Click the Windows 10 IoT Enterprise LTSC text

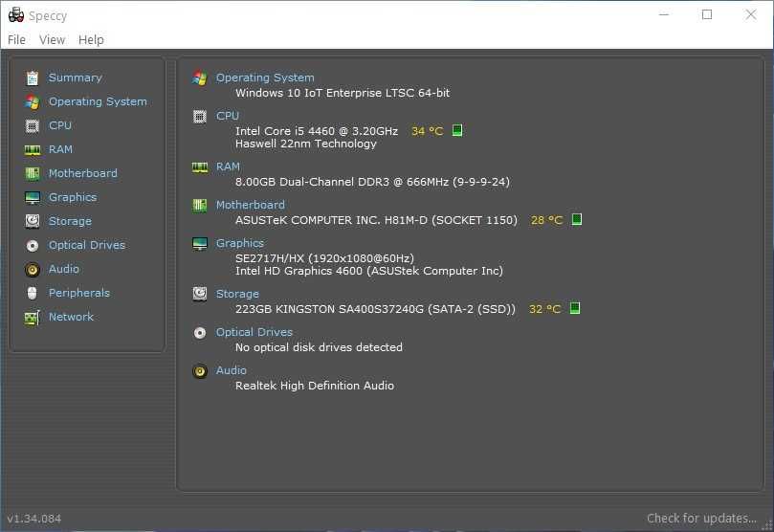pos(343,93)
